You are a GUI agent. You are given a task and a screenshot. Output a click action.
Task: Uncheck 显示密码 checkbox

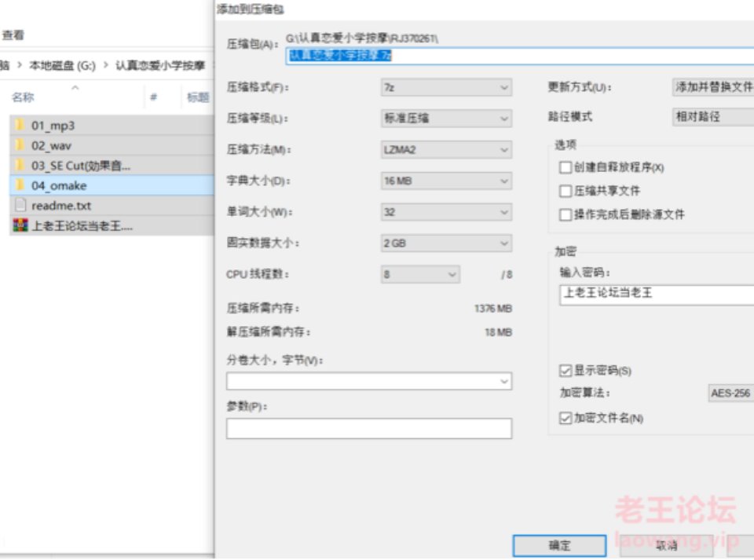coord(565,370)
